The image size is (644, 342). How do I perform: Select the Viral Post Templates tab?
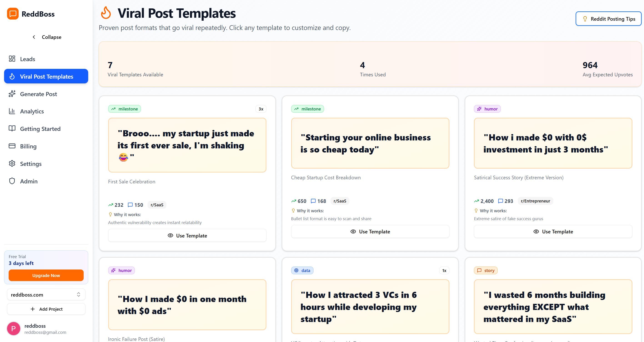click(x=46, y=76)
